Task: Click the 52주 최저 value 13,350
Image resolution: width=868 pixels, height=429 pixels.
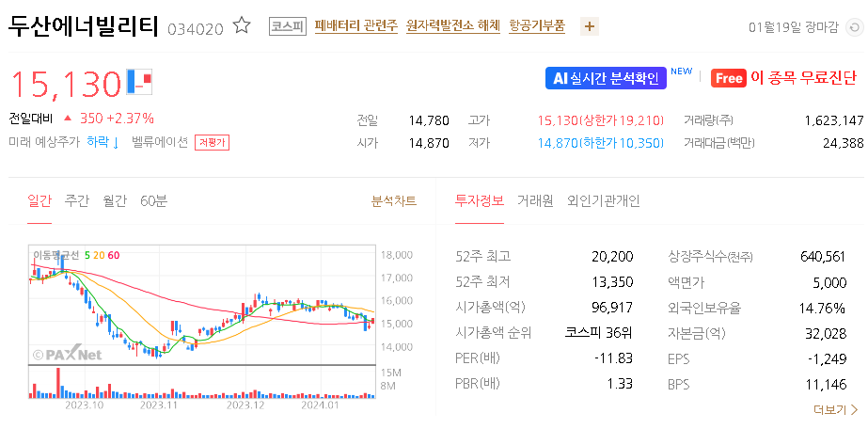Action: (613, 282)
